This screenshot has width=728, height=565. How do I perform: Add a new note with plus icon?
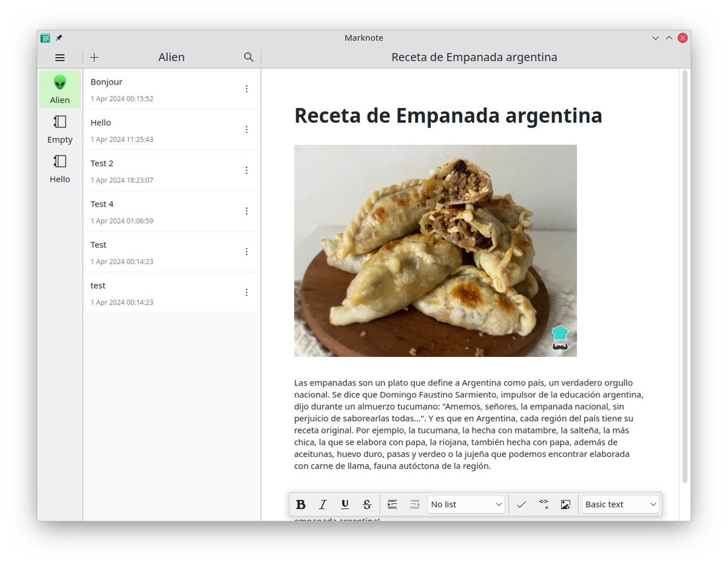94,58
